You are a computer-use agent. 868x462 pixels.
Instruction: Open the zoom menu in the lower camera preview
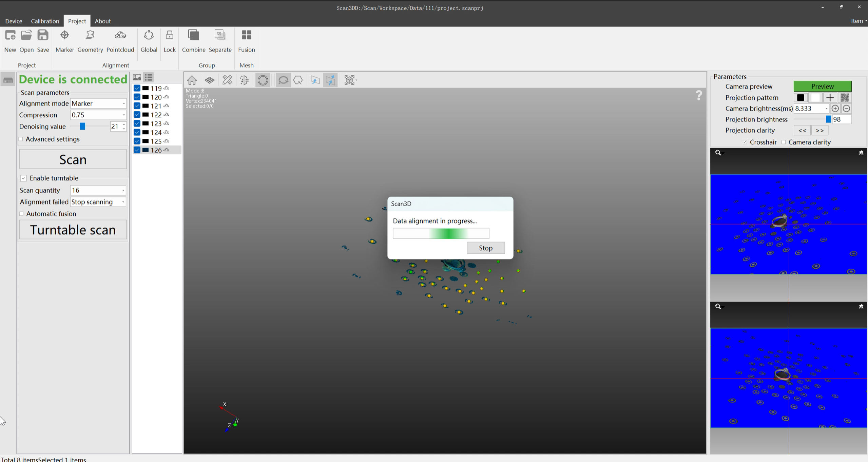click(x=719, y=307)
